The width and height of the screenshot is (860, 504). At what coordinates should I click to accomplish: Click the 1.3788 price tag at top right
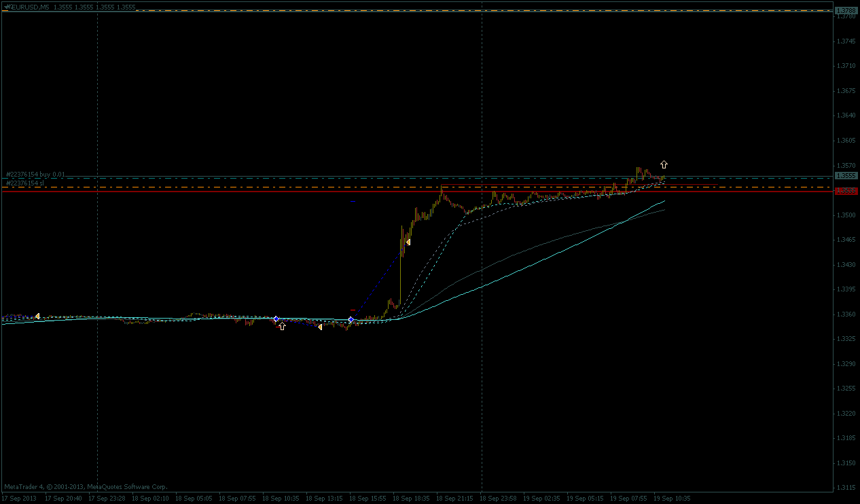coord(845,11)
